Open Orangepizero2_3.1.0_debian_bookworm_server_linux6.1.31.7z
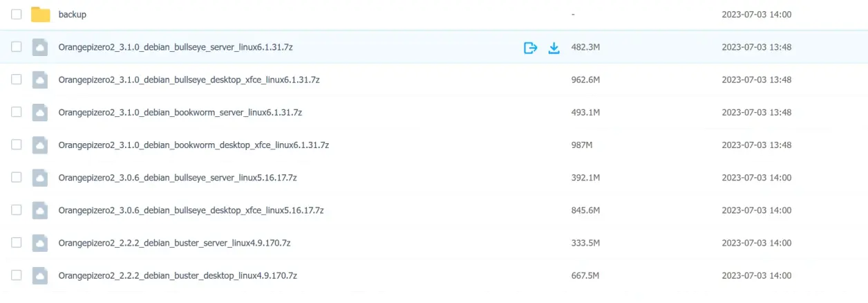Screen dimensions: 868x303 point(180,112)
